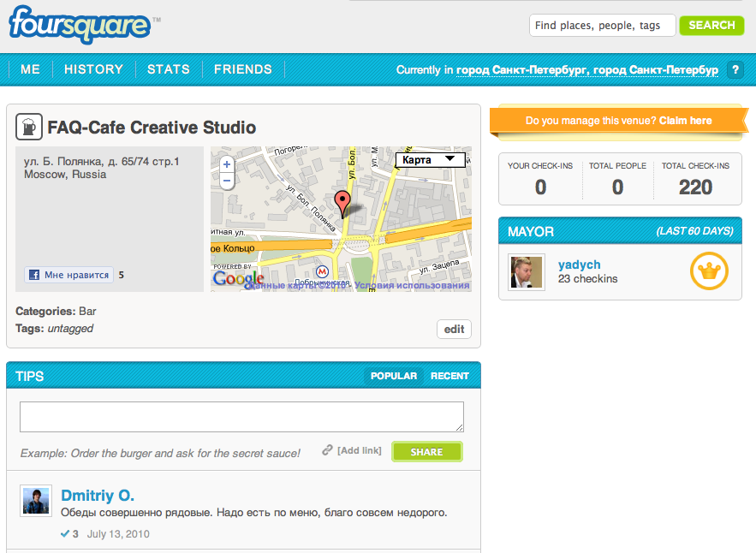Click the FAQ-Cafe Creative Studio title
The height and width of the screenshot is (553, 756).
(x=152, y=128)
